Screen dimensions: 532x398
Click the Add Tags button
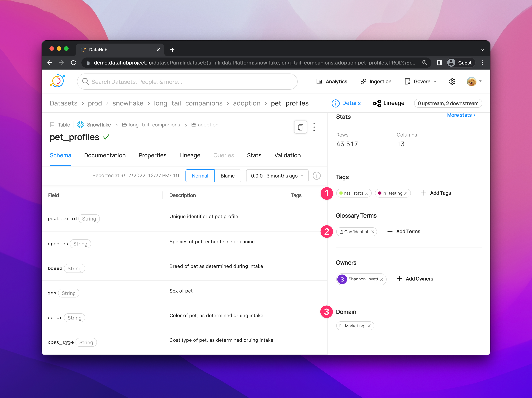436,193
